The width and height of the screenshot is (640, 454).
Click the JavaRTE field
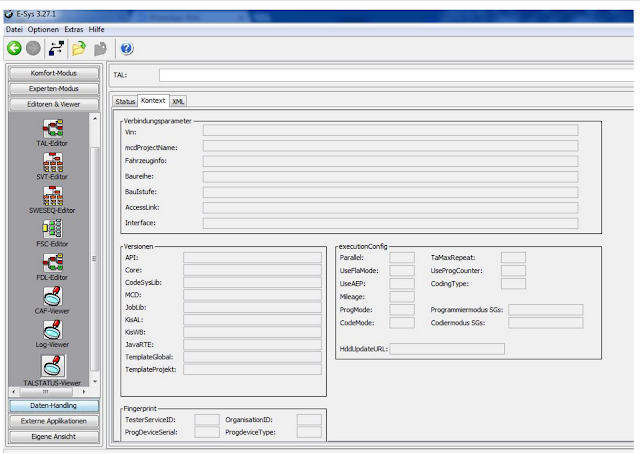point(252,345)
